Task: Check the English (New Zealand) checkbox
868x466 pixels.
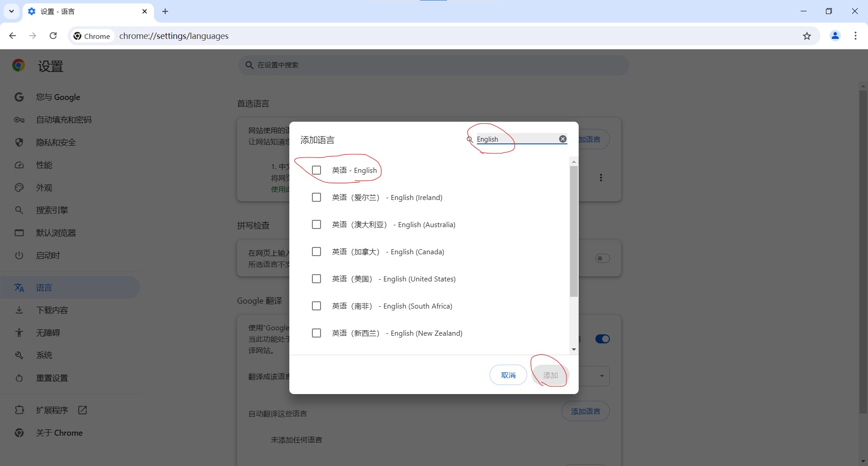Action: (x=316, y=333)
